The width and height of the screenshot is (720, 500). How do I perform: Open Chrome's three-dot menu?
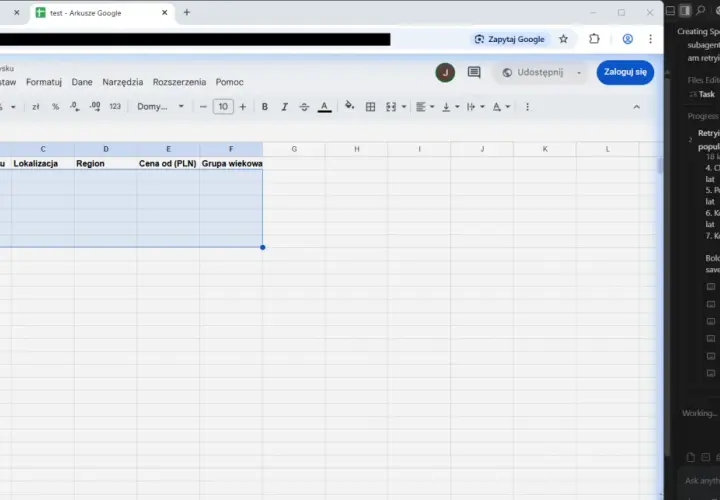[x=650, y=39]
